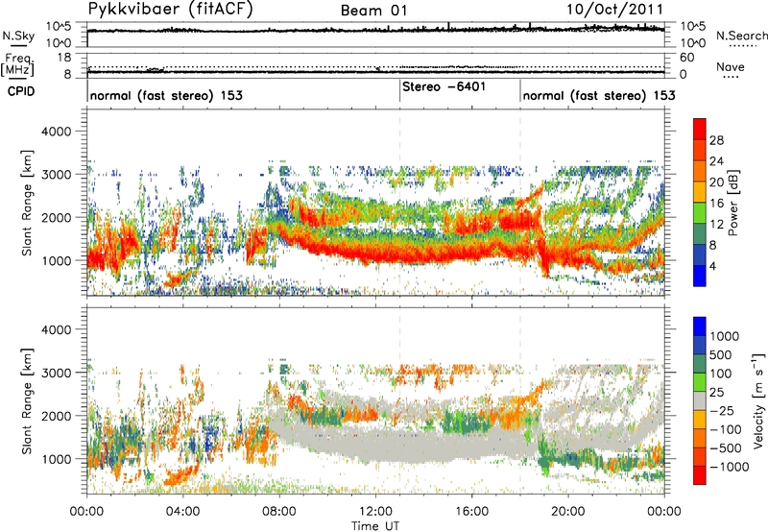Image resolution: width=768 pixels, height=532 pixels.
Task: Click the 16:00 time tick label
Action: point(471,512)
